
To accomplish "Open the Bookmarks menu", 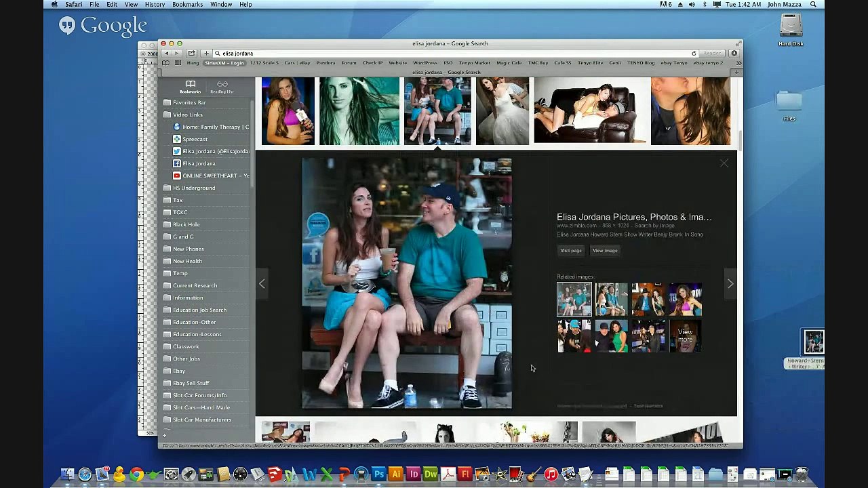I will [x=187, y=5].
